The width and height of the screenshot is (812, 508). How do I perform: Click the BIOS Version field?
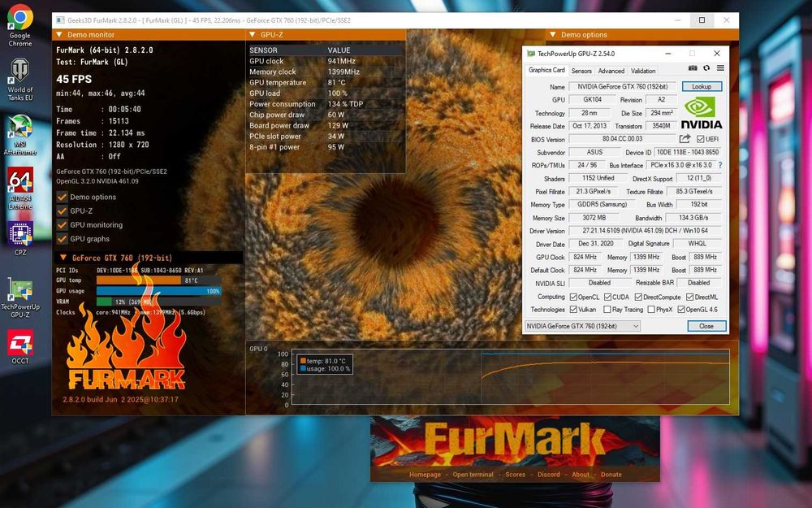[x=622, y=139]
